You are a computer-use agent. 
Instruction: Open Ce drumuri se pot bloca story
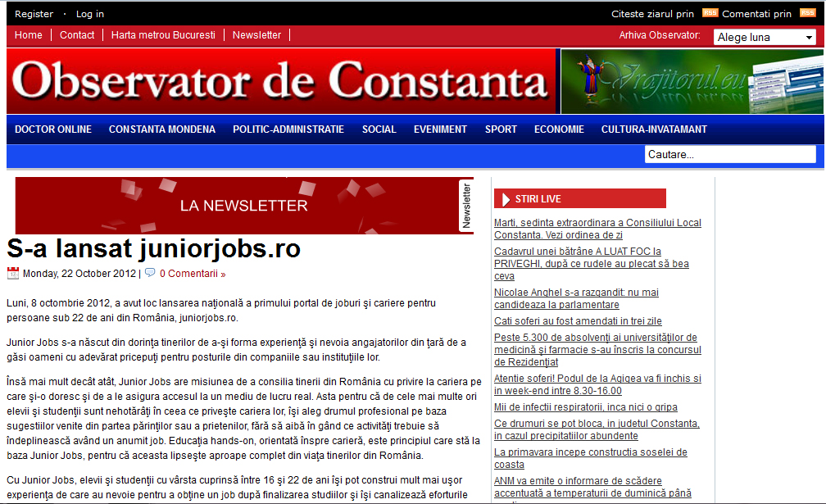click(597, 429)
